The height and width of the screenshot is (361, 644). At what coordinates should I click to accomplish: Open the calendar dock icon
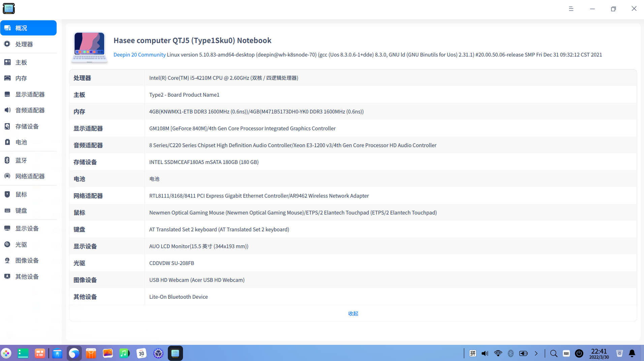[142, 353]
